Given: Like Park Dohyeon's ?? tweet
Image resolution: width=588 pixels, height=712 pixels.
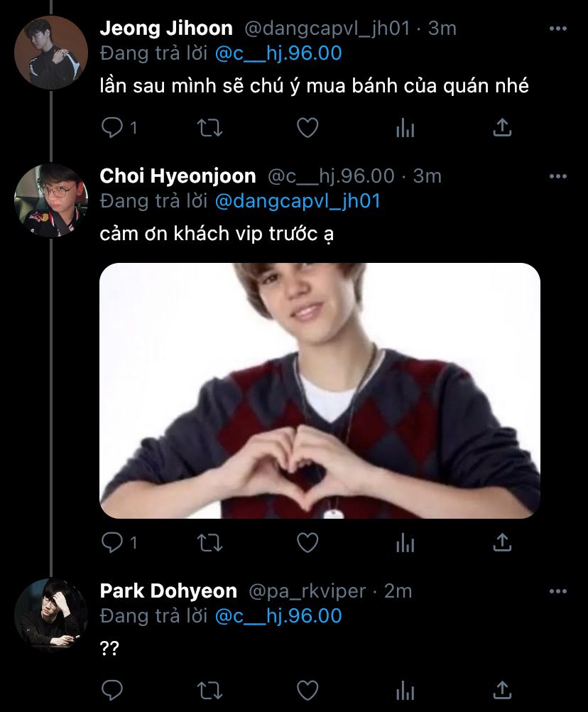Looking at the screenshot, I should pyautogui.click(x=307, y=690).
